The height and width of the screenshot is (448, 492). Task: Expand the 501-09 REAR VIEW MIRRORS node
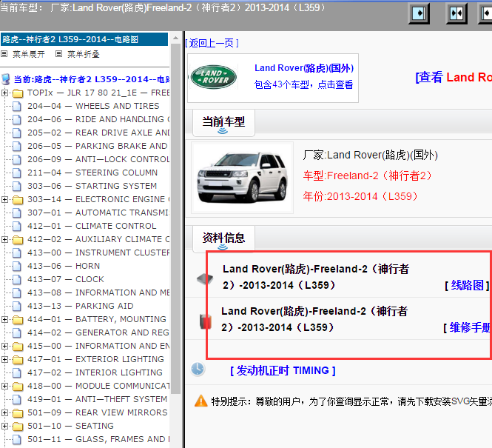[x=4, y=412]
